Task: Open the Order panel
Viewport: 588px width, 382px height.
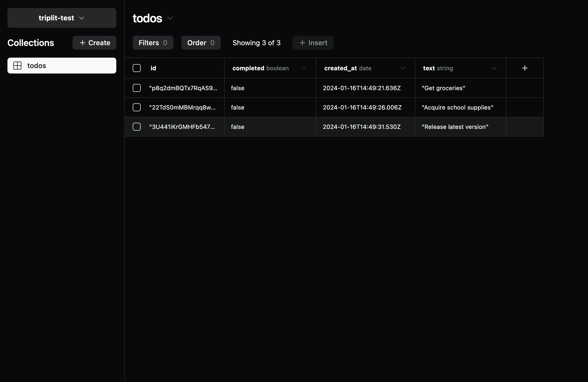Action: pos(201,43)
